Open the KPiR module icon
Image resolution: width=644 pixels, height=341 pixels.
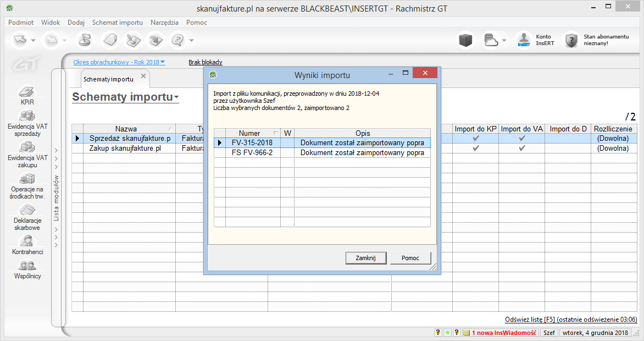pyautogui.click(x=27, y=92)
